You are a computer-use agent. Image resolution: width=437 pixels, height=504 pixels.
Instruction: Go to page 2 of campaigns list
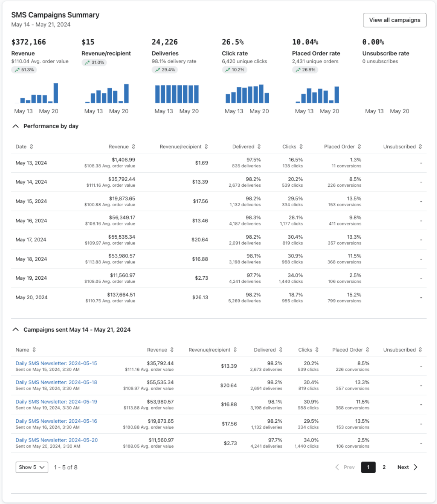pyautogui.click(x=384, y=467)
